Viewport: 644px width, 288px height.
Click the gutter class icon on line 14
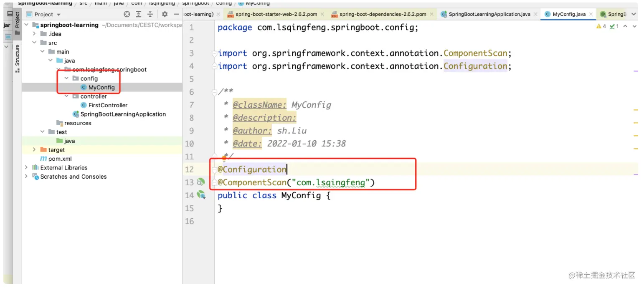click(x=202, y=195)
